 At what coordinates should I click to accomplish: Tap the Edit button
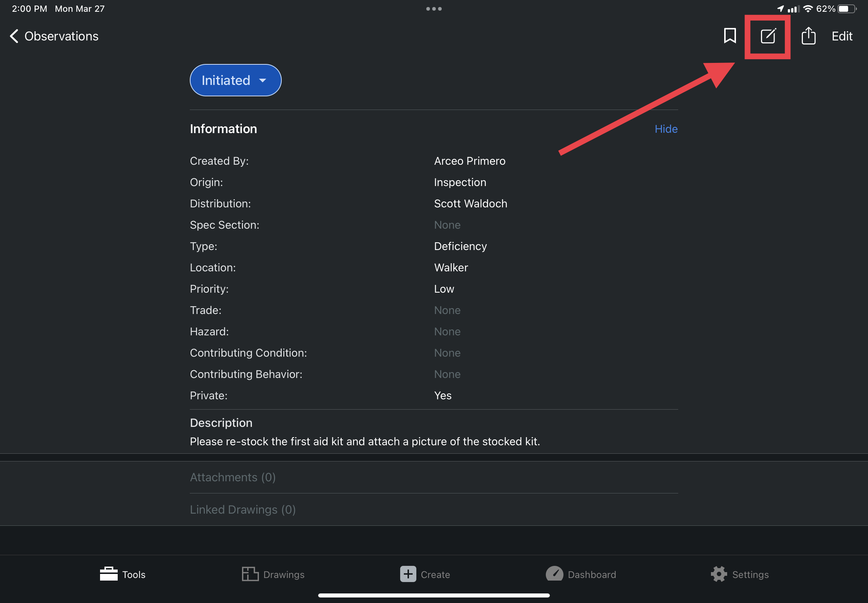pyautogui.click(x=842, y=36)
